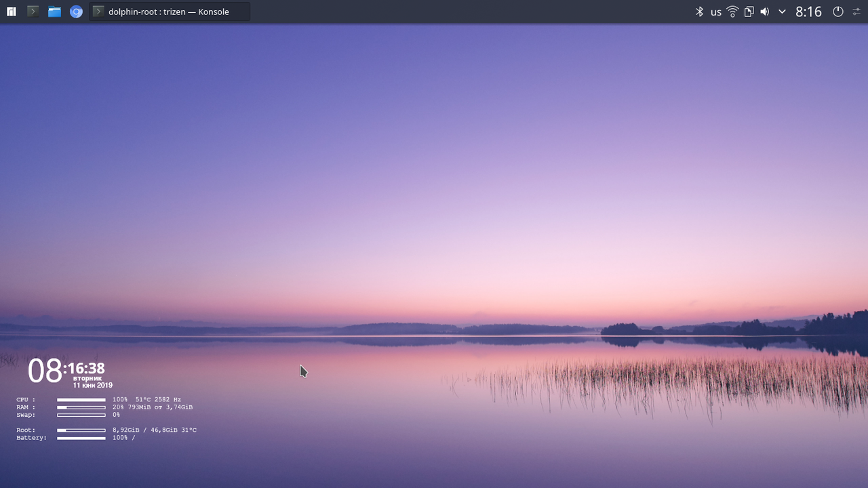Click the 'us' keyboard layout indicator
Screen dimensions: 868x488
(716, 12)
